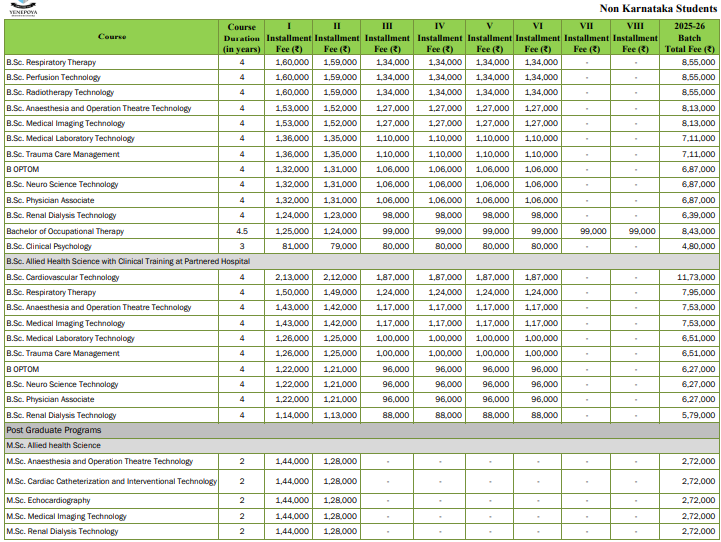This screenshot has height=542, width=721.
Task: Click the VIII Installment Fee column header
Action: tap(636, 37)
